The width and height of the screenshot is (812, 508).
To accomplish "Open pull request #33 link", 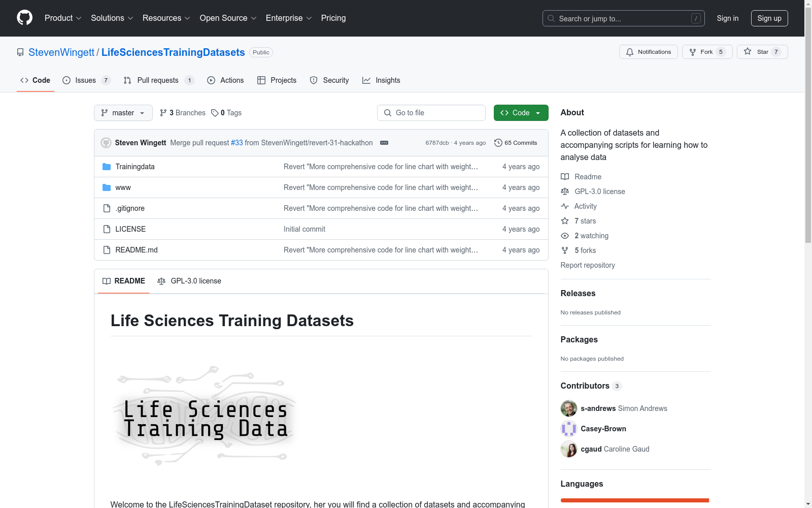I will click(237, 143).
